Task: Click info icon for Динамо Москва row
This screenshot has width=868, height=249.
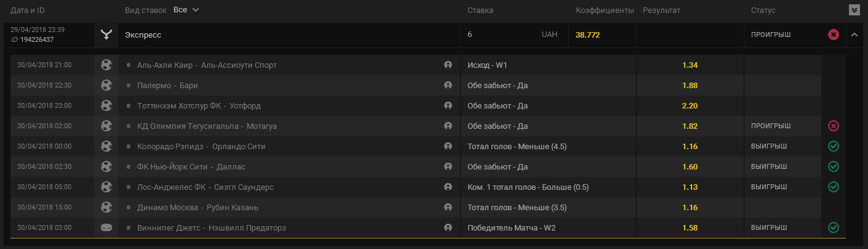Action: 448,207
